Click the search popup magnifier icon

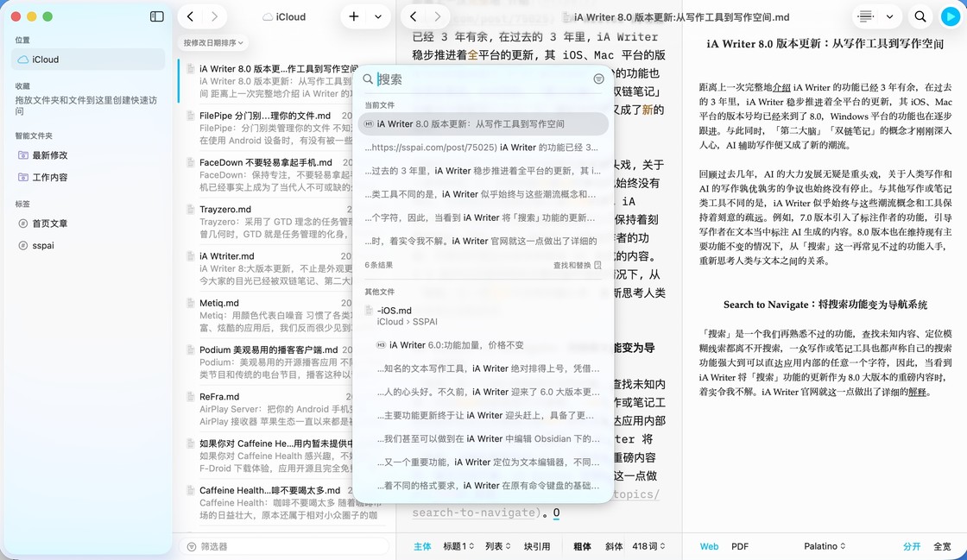[368, 79]
